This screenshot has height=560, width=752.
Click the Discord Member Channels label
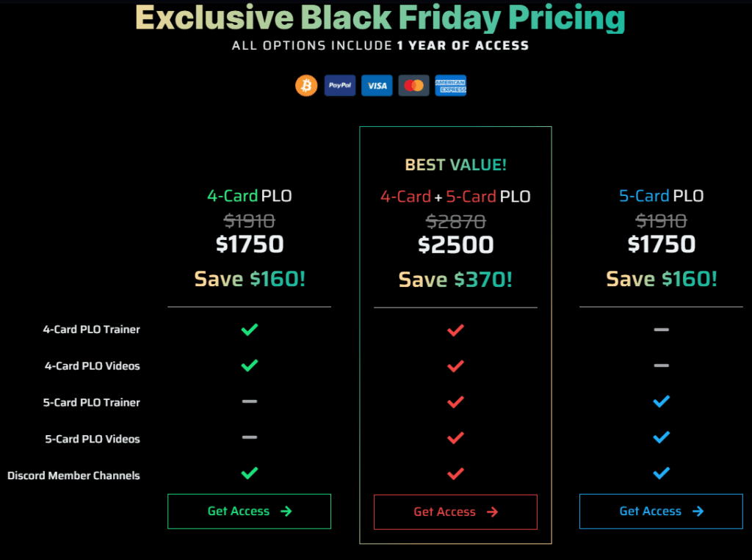[x=73, y=476]
